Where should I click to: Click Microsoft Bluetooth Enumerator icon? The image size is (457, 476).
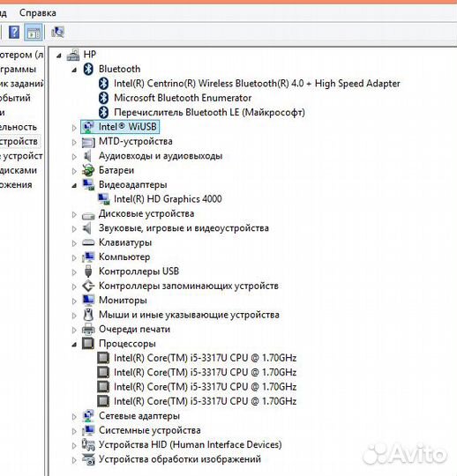click(x=103, y=98)
